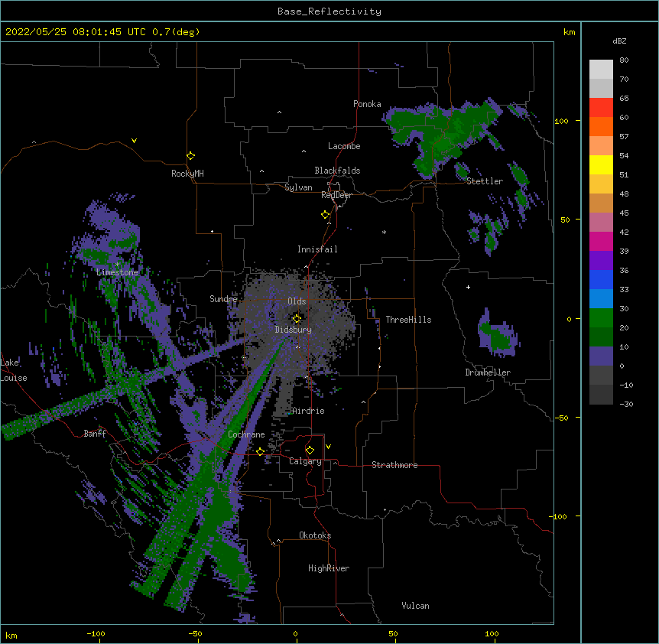Click the Cochrane town label
Screen dimensions: 659x644
[x=246, y=434]
